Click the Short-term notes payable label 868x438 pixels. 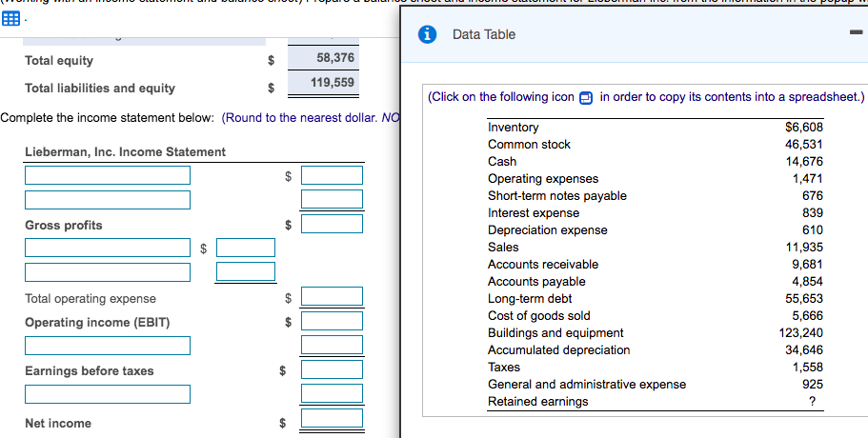(556, 196)
